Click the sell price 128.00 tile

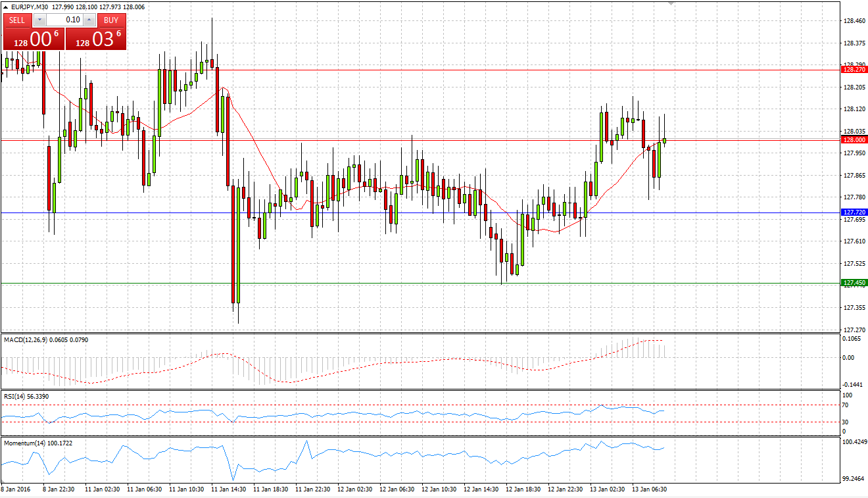[34, 39]
